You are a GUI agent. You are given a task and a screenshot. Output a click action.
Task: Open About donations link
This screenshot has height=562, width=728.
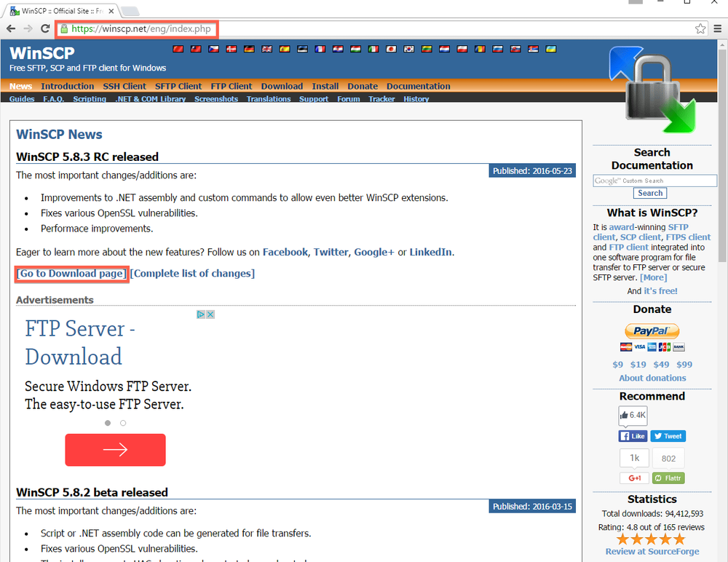point(652,378)
